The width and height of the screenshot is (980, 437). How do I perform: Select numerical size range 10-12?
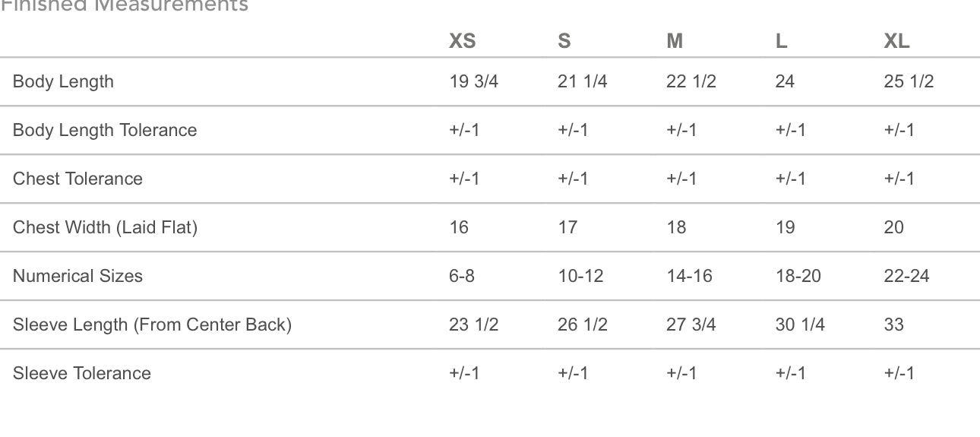[580, 276]
